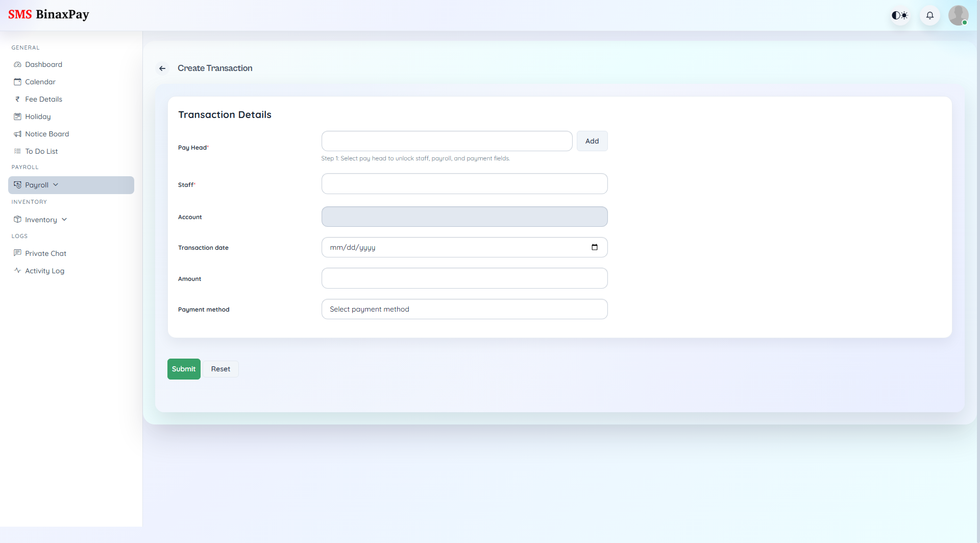Select the Dashboard gauge icon
The image size is (980, 543).
tap(17, 64)
